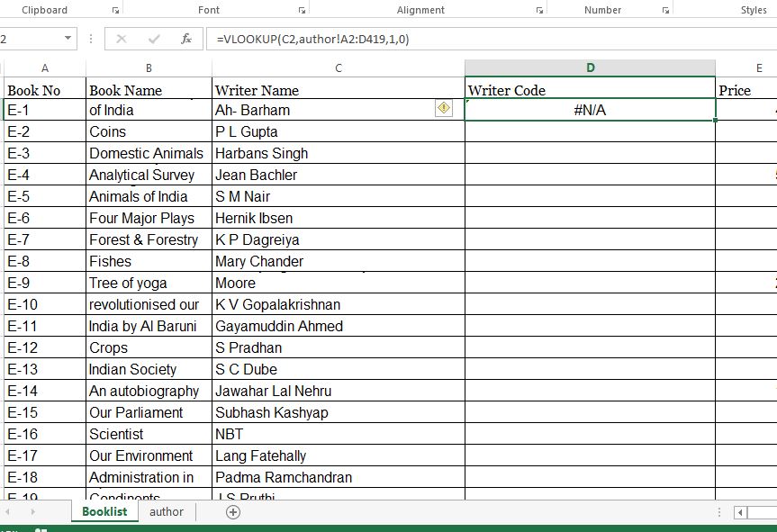Select cell containing Gayamuddin Ahmed

tap(339, 326)
